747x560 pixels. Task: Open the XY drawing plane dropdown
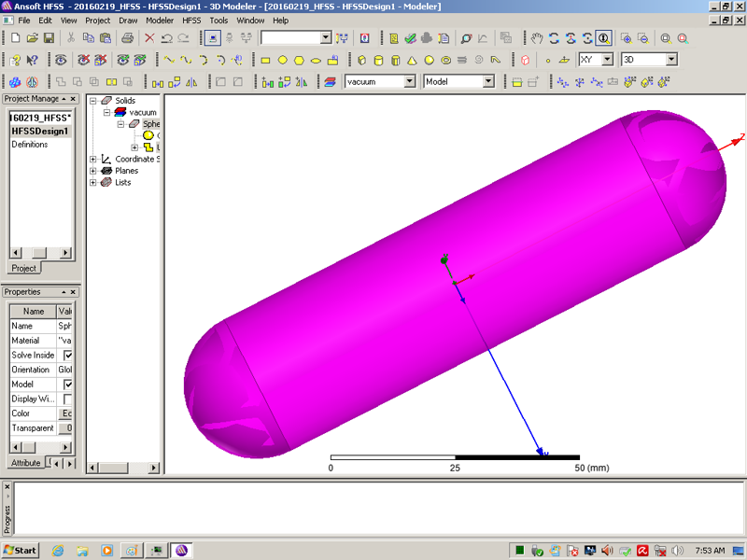(x=607, y=60)
